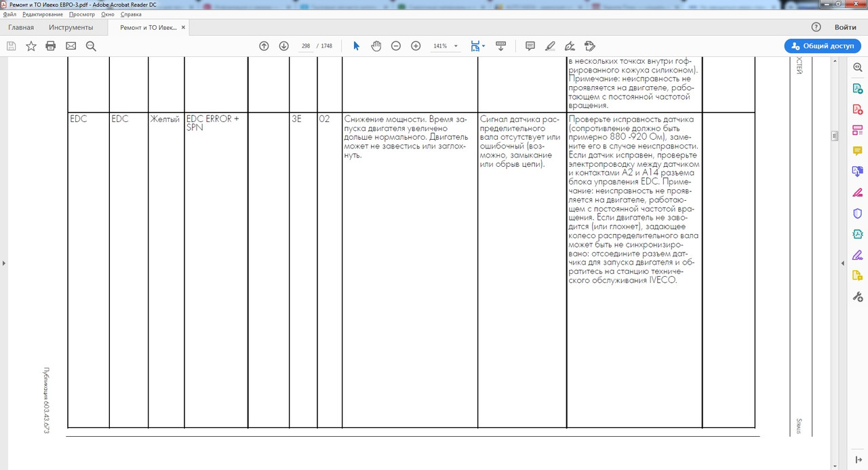
Task: Open Redact pink marker tool
Action: click(857, 193)
